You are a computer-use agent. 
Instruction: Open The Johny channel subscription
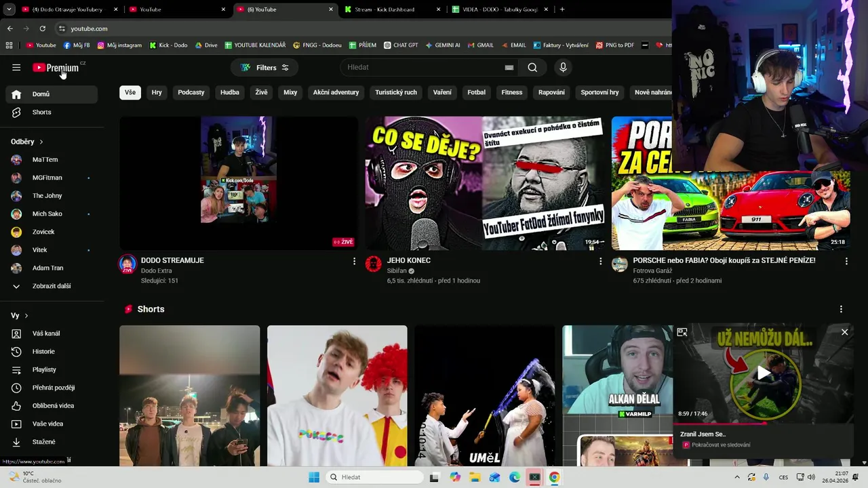[52, 196]
